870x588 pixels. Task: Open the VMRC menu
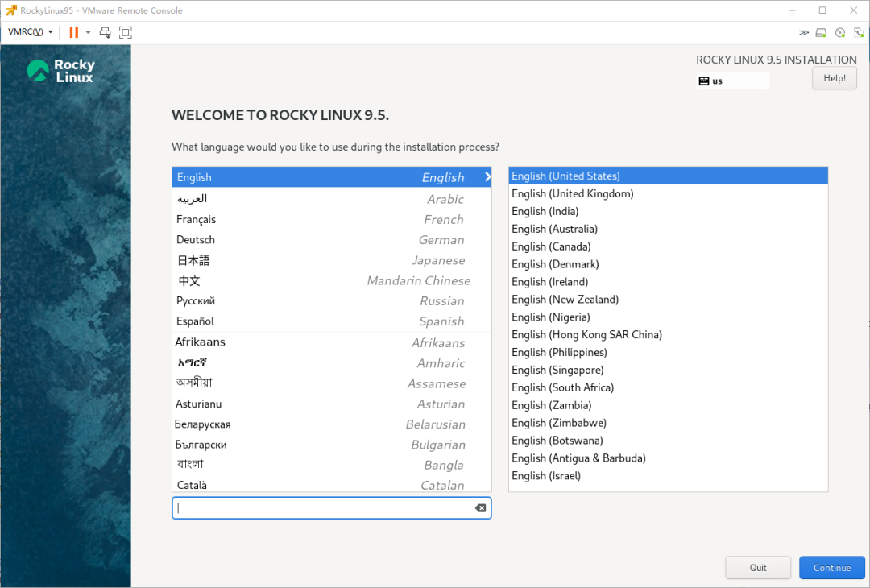[x=31, y=31]
